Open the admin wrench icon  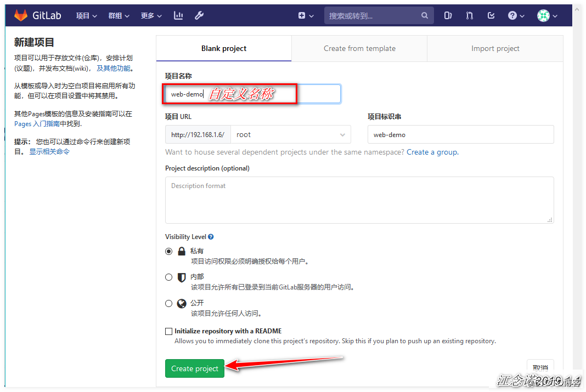tap(199, 15)
